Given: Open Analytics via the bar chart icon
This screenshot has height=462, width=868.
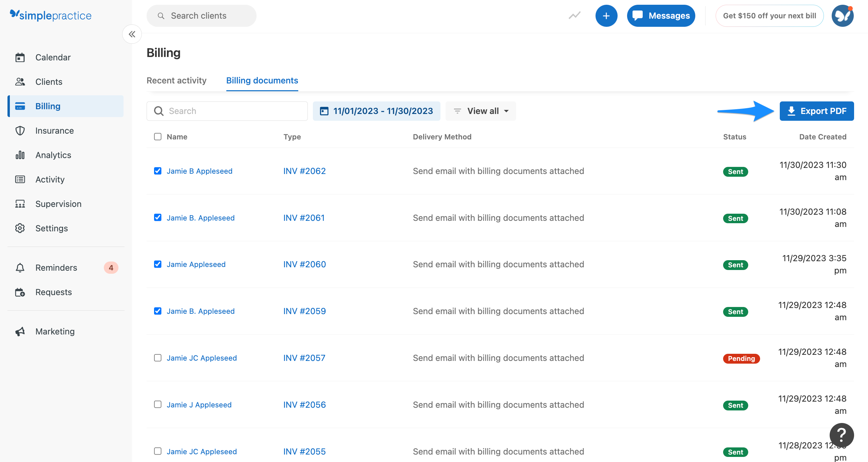Looking at the screenshot, I should pos(20,155).
